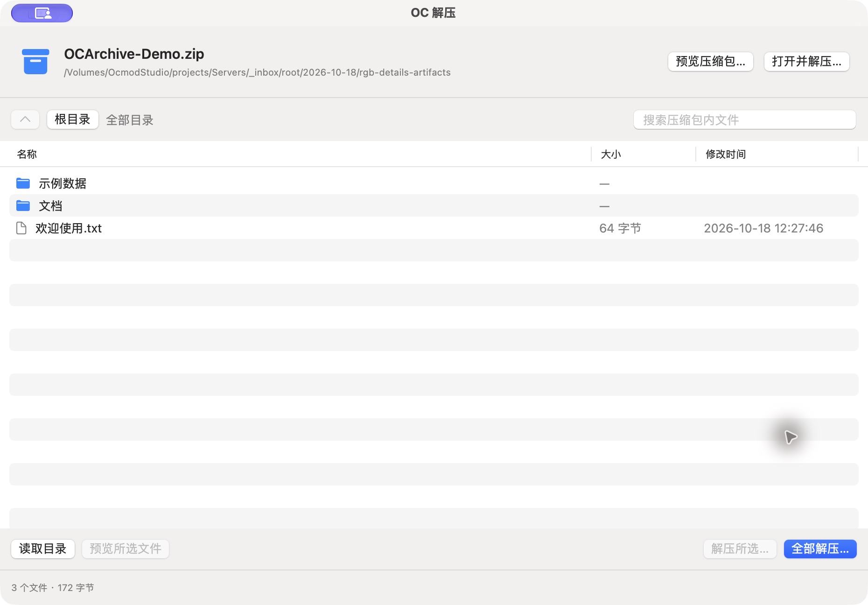
Task: Click the 2026-10-18 12:27:46 modified time
Action: [x=763, y=228]
